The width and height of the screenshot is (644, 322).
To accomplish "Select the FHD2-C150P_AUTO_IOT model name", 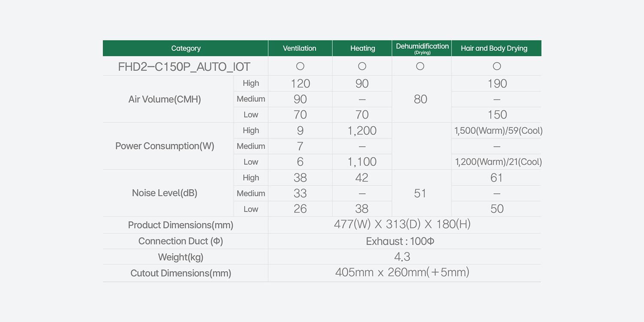I will click(x=184, y=67).
